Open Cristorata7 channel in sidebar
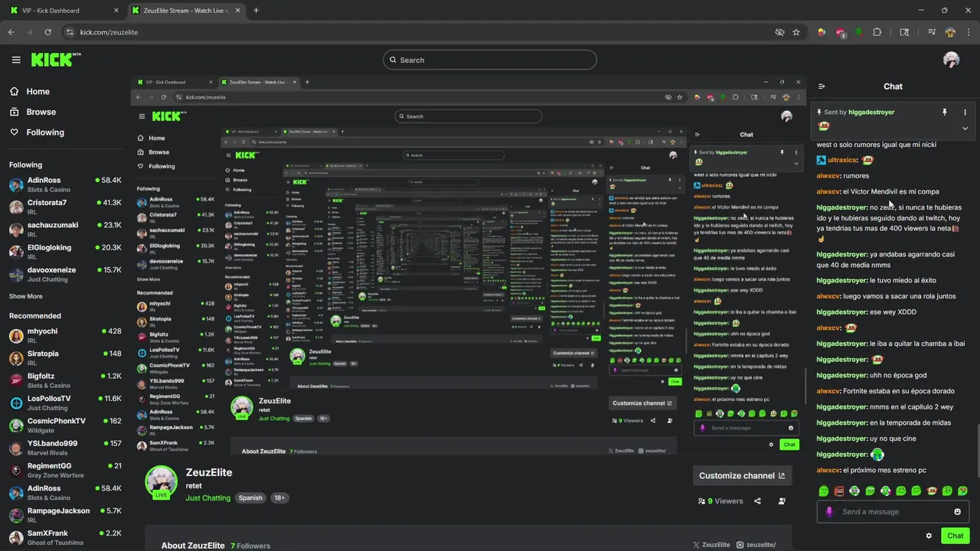The width and height of the screenshot is (980, 551). (65, 207)
